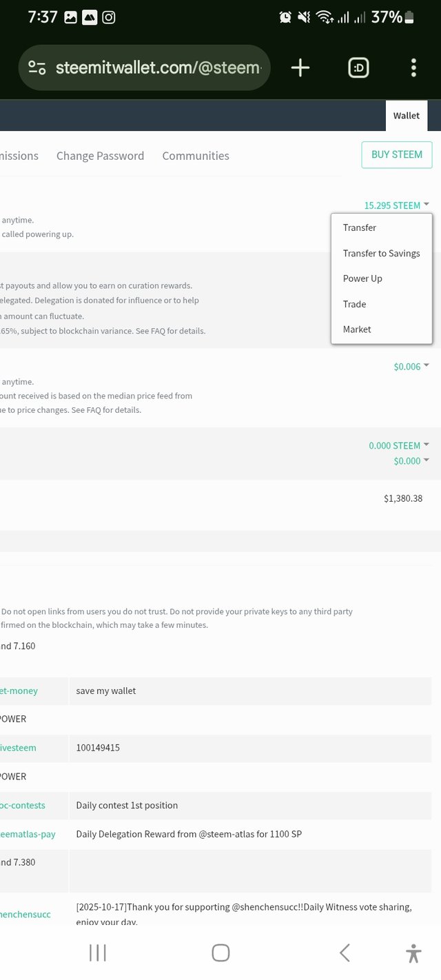Open the tab switcher icon
Viewport: 441px width, 980px height.
click(358, 68)
